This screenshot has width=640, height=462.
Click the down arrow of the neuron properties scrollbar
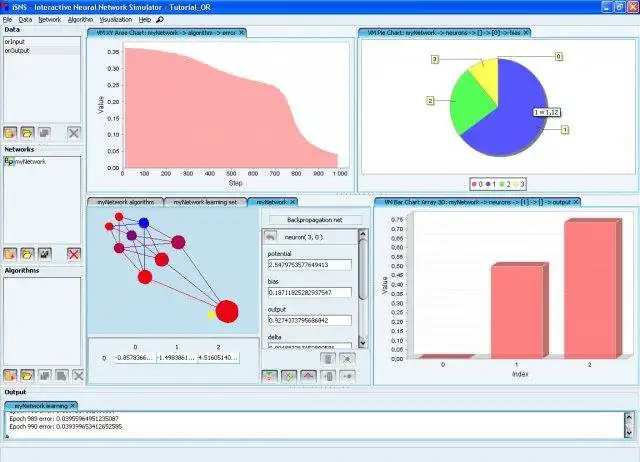tap(362, 342)
